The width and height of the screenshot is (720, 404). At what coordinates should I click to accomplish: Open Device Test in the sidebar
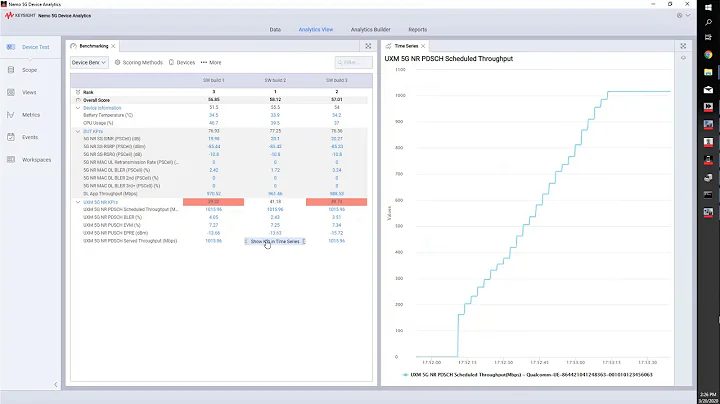[30, 47]
